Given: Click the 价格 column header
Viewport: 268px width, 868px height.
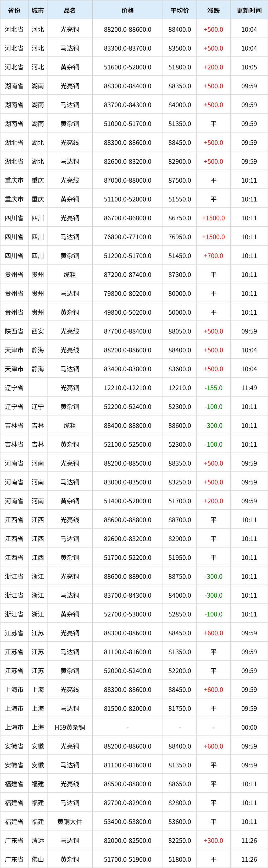Looking at the screenshot, I should (x=128, y=10).
